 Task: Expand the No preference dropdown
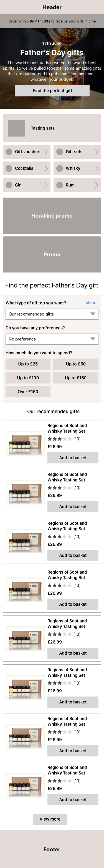coord(52,339)
